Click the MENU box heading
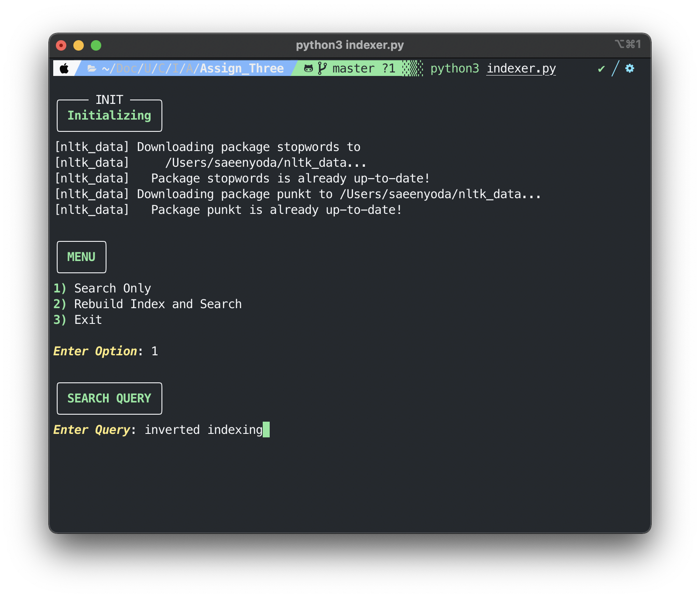The image size is (700, 598). 81,257
